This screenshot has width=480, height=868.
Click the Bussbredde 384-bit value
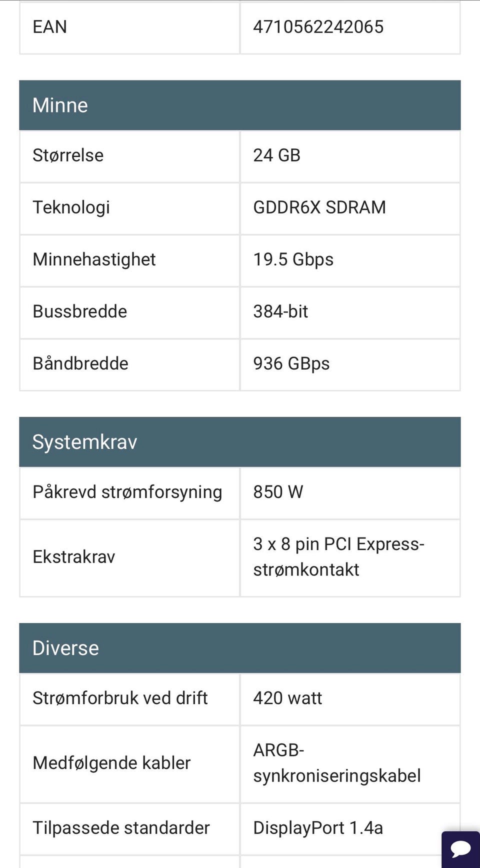tap(280, 311)
